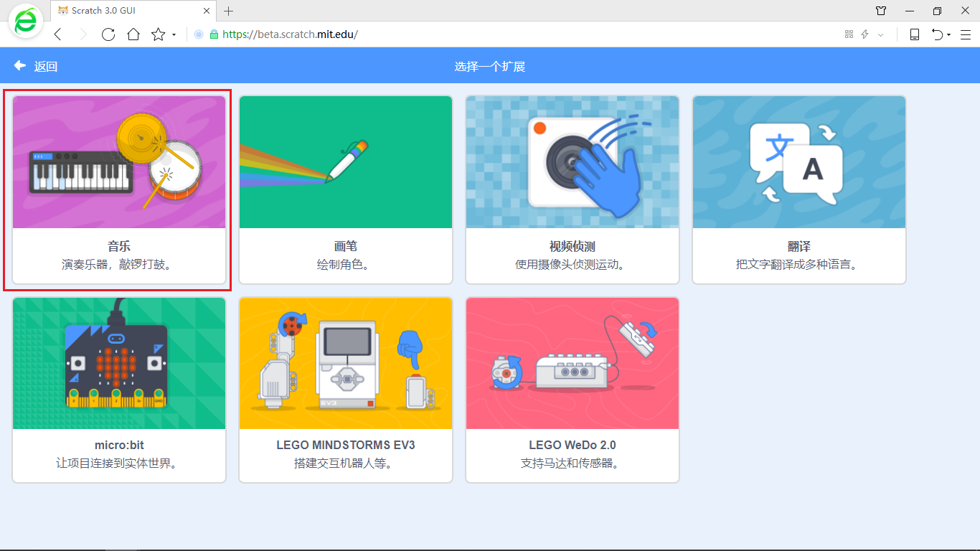Click the 音乐 title text
Image resolution: width=980 pixels, height=551 pixels.
click(119, 247)
